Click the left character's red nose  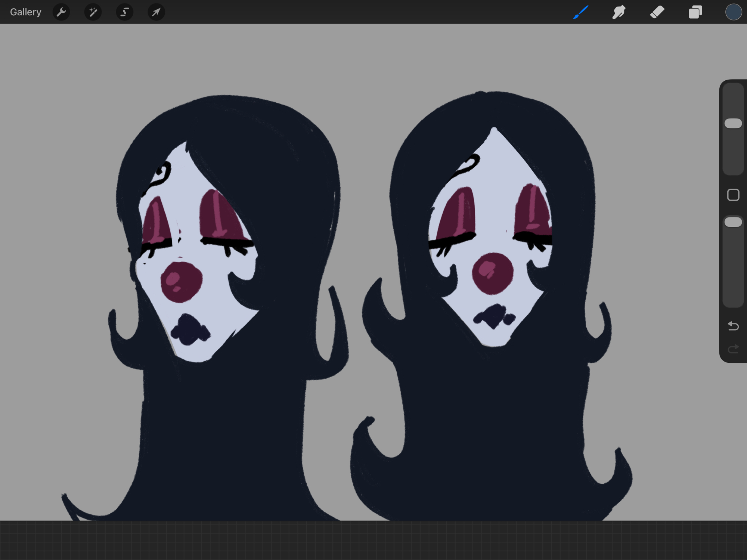click(182, 282)
